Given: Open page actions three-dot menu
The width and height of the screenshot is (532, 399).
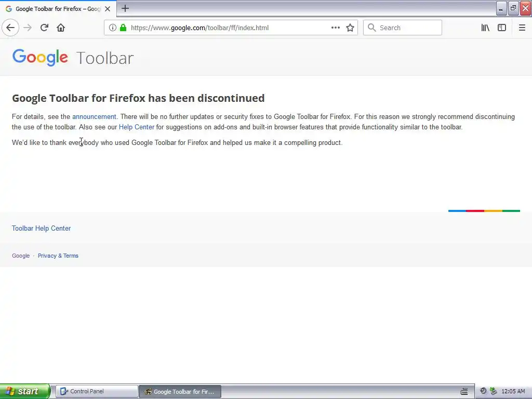Looking at the screenshot, I should click(336, 28).
